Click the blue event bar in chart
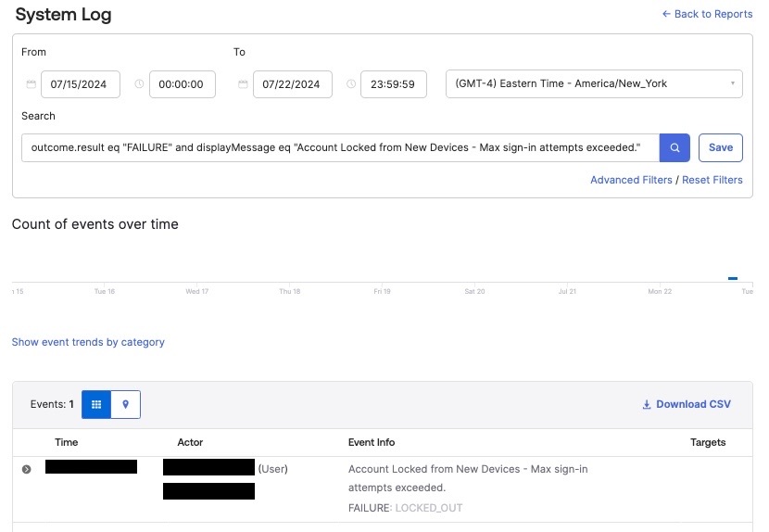769x532 pixels. (733, 278)
